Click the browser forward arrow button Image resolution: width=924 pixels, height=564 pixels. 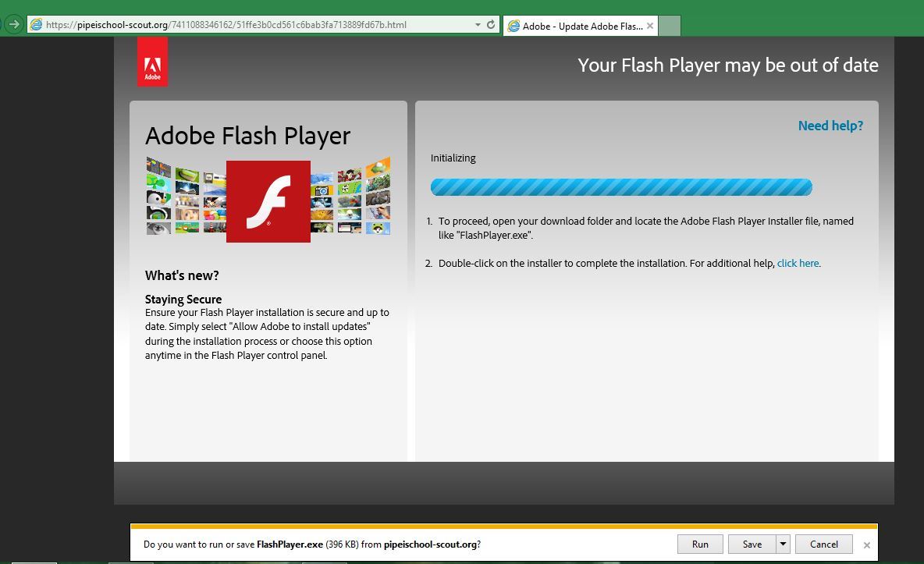(13, 24)
